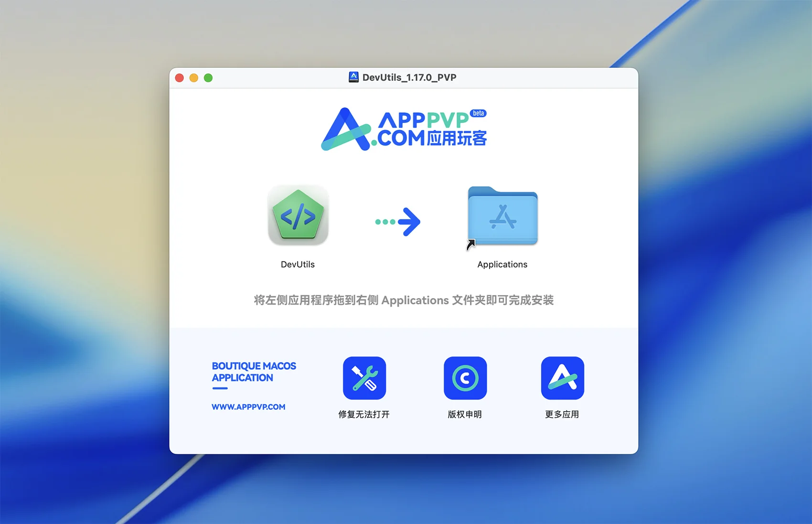Click the 更多应用 label

562,414
